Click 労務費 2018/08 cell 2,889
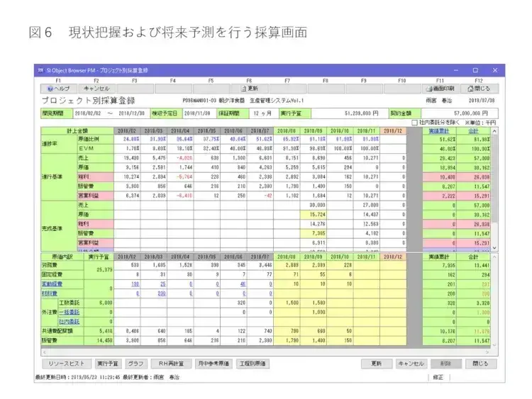Viewport: 532px width, 399px height. 287,265
